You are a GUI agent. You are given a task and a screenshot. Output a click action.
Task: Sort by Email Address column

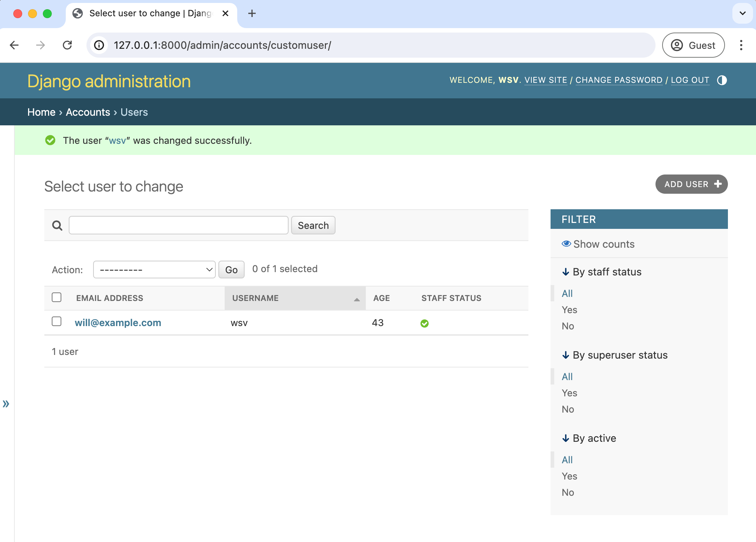tap(110, 298)
